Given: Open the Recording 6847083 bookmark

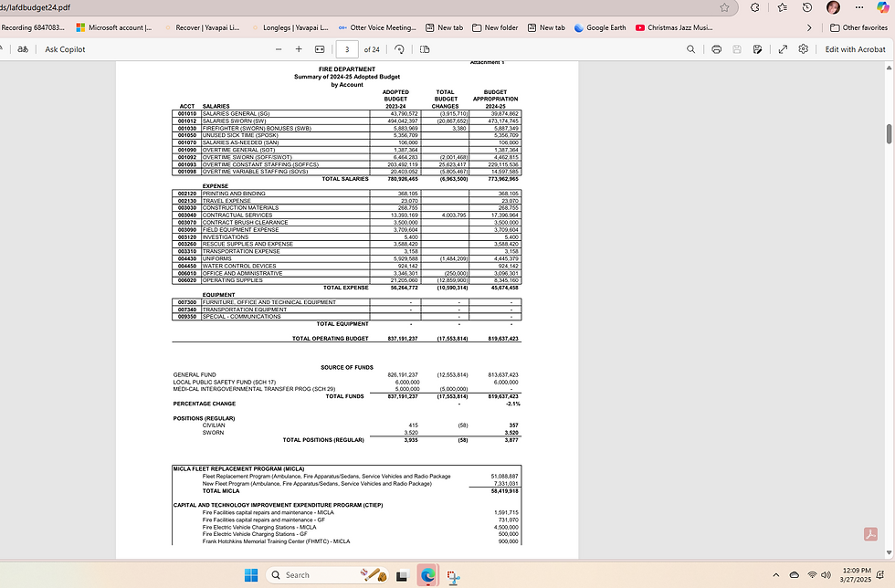Looking at the screenshot, I should [33, 27].
